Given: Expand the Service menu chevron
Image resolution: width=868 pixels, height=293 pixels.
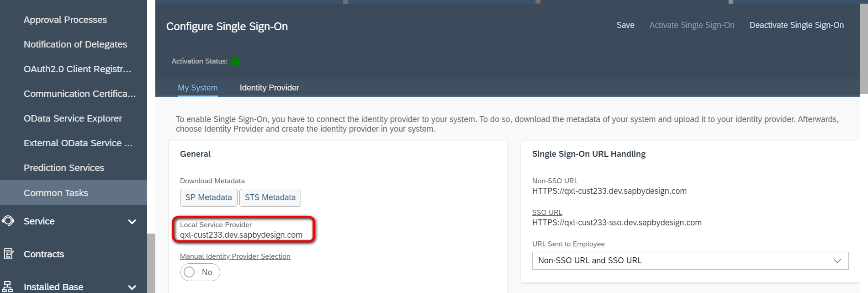Looking at the screenshot, I should click(x=132, y=222).
